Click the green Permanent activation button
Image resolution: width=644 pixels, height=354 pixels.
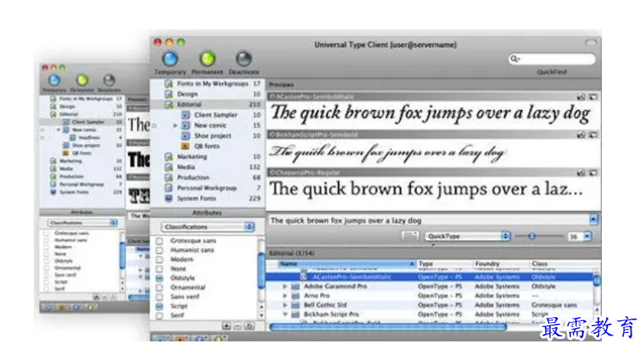pos(207,59)
